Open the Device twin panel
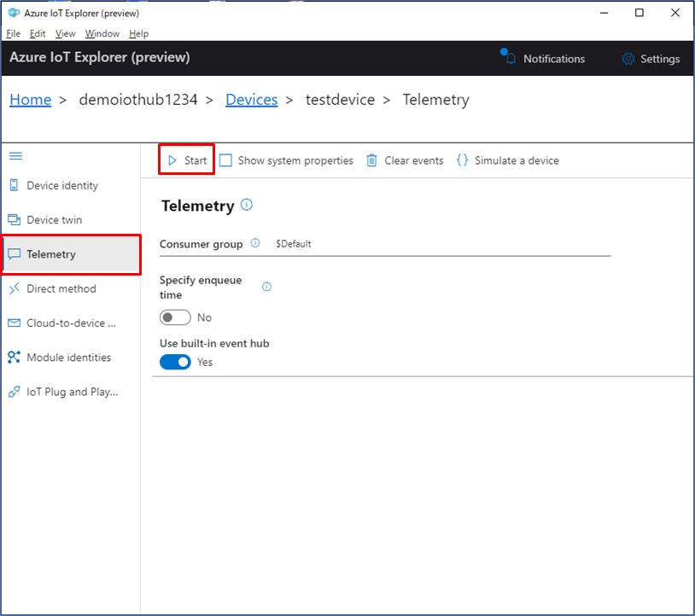Screen dimensions: 695x616 [x=15, y=219]
